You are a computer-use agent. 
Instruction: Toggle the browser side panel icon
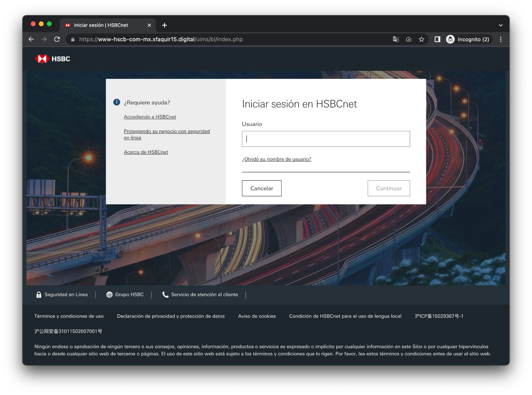click(x=437, y=39)
